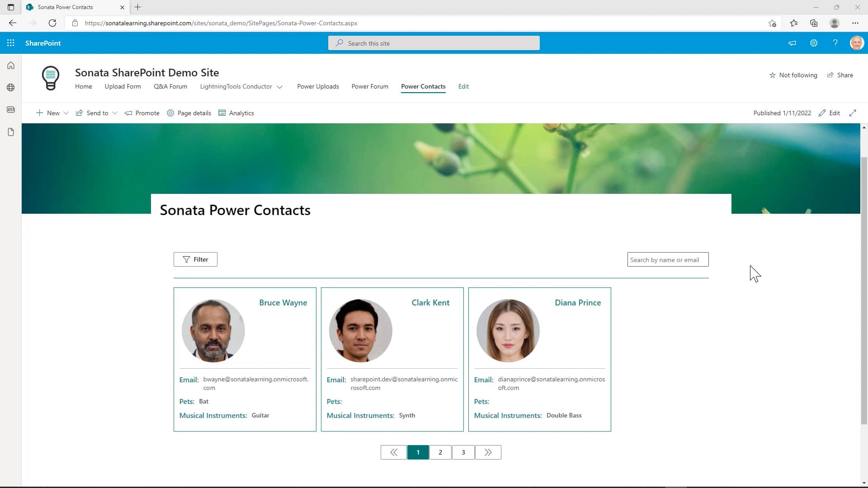Click the page vertical scrollbar thumb
This screenshot has height=488, width=868.
[864, 291]
